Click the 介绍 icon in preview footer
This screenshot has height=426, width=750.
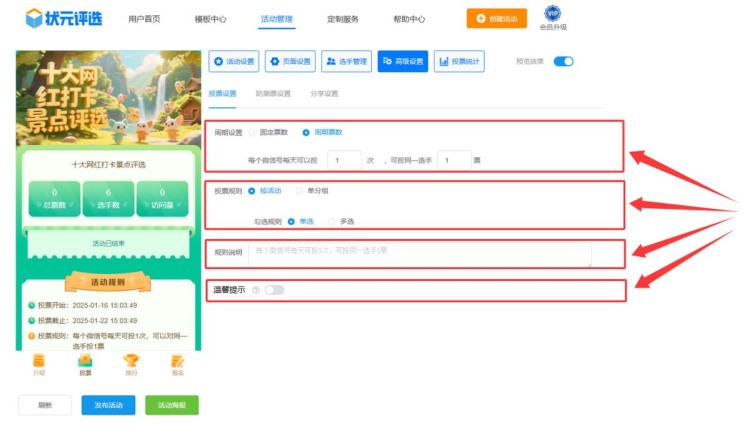[x=39, y=362]
